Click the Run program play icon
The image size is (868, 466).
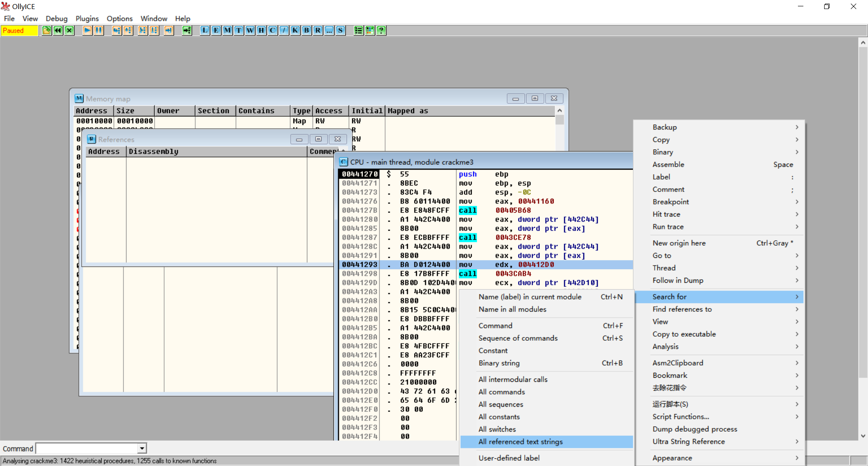tap(87, 30)
